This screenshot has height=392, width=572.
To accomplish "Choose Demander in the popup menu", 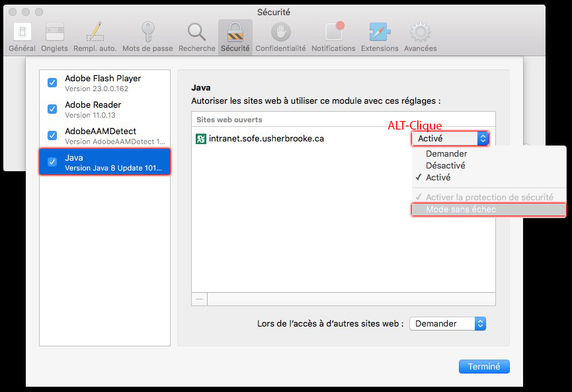I will pos(446,153).
